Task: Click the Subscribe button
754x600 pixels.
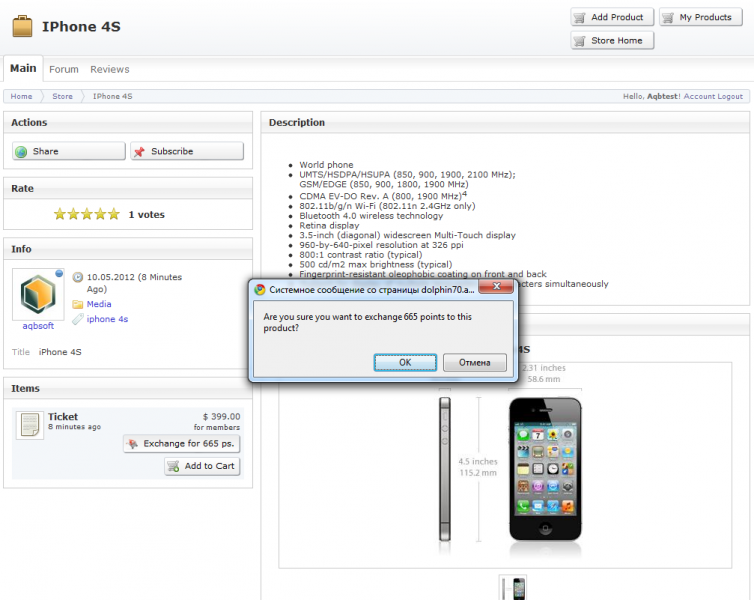Action: pos(187,151)
